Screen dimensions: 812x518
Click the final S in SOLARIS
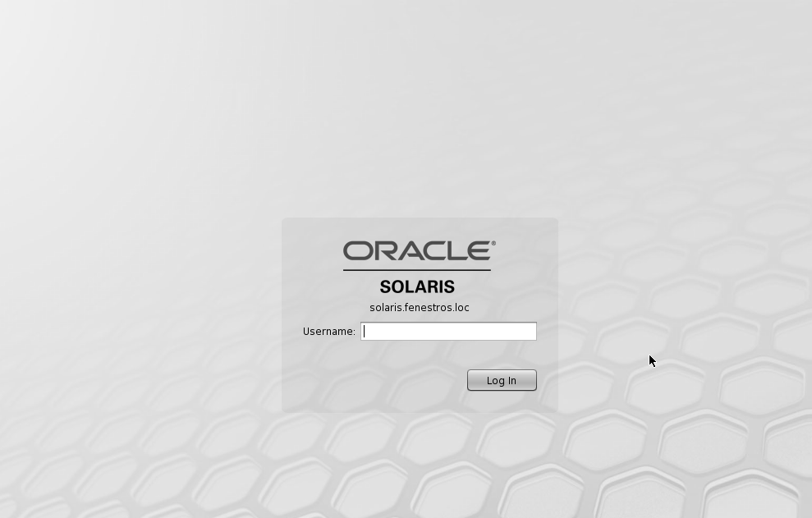pos(448,287)
